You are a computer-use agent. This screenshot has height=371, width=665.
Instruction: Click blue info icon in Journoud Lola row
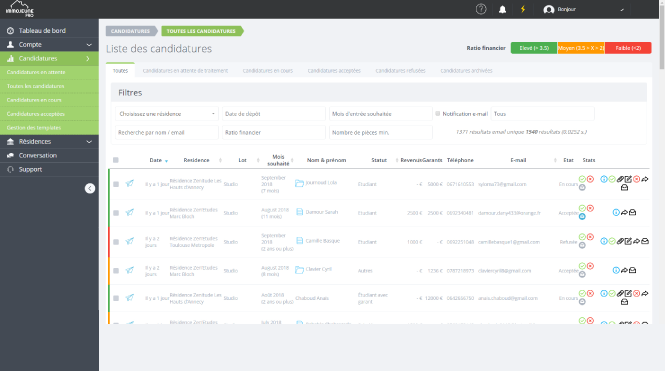604,179
